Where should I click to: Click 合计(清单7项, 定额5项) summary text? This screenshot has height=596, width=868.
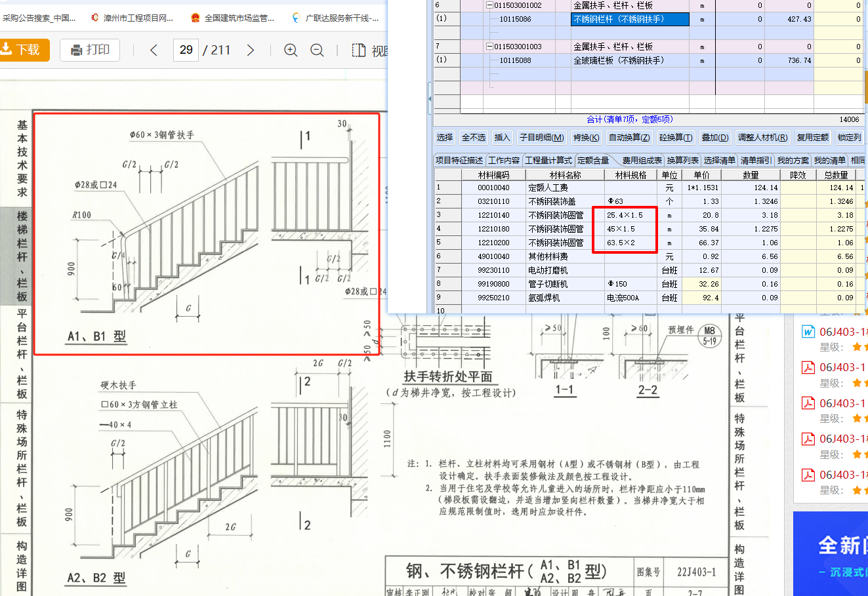(x=630, y=119)
